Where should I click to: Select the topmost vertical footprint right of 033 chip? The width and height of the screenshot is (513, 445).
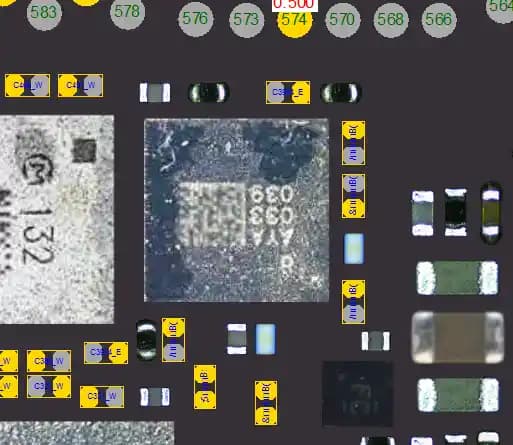coord(353,143)
